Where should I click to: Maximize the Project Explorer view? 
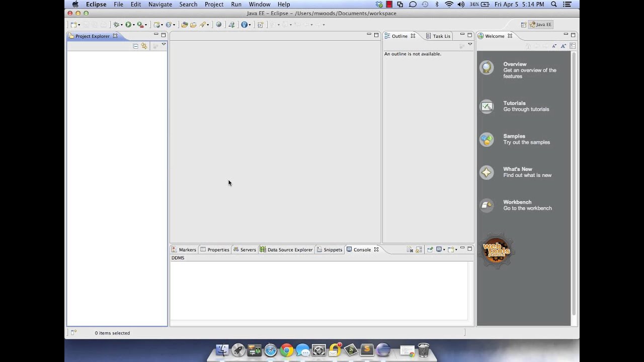164,35
